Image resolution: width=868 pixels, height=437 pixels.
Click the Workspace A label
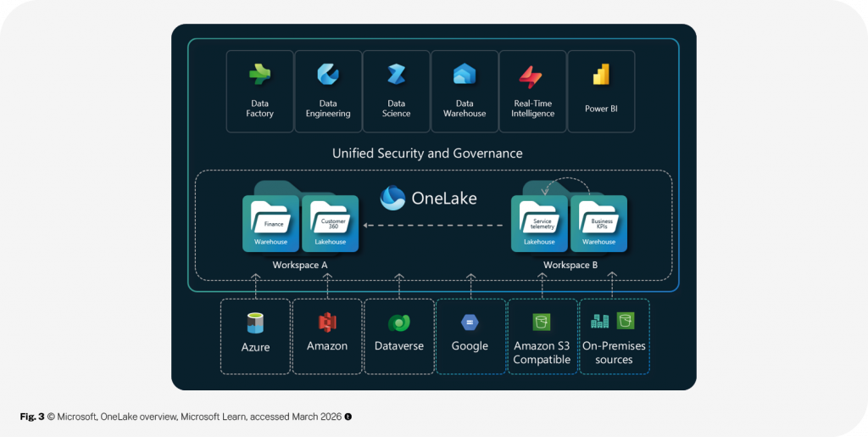pos(300,266)
